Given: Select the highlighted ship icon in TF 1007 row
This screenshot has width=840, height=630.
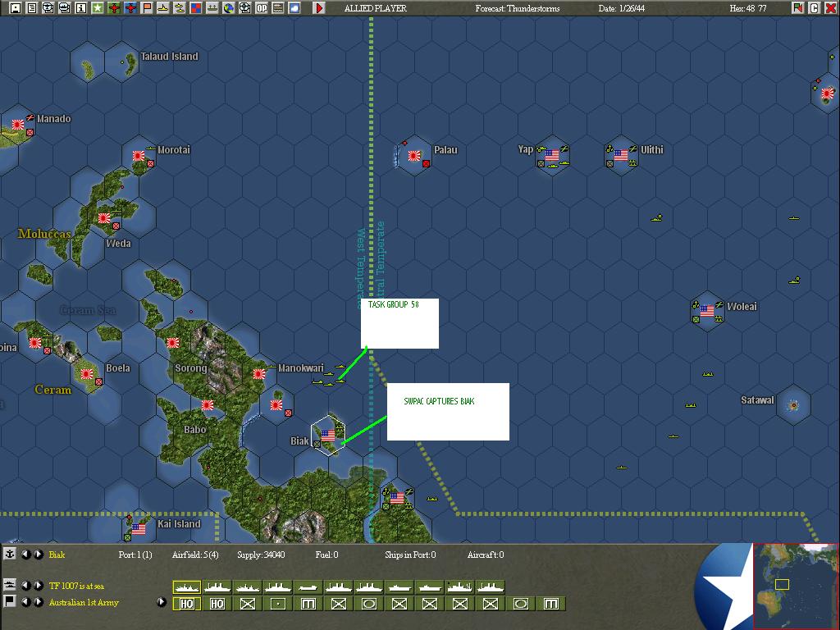Looking at the screenshot, I should [186, 587].
